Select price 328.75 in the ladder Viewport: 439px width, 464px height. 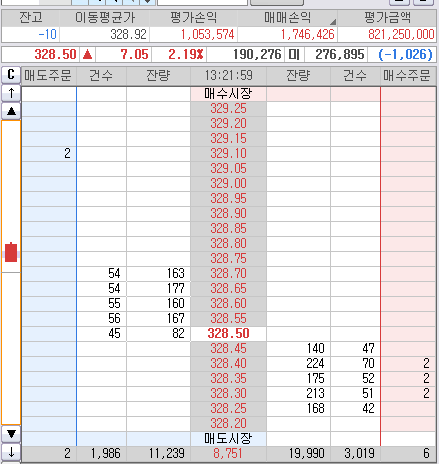pyautogui.click(x=228, y=259)
